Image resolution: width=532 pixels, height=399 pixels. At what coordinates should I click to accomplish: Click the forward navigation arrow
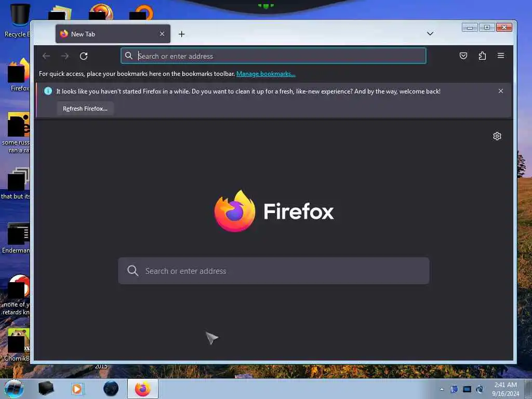tap(65, 56)
